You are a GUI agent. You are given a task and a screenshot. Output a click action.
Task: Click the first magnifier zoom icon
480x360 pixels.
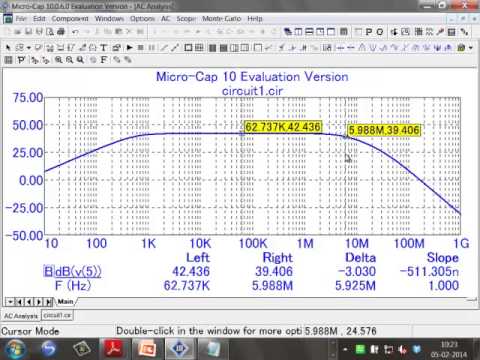pyautogui.click(x=59, y=60)
